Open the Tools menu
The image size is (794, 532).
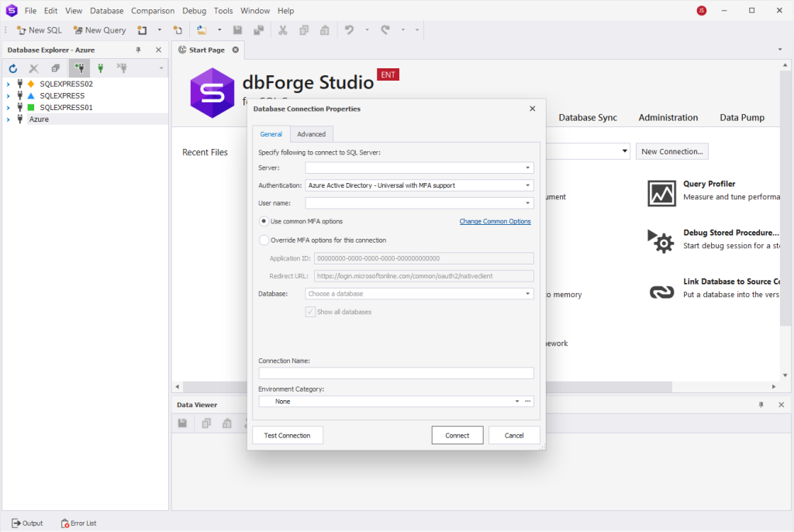coord(223,11)
